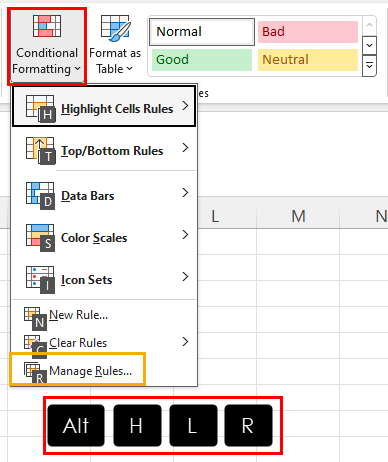Click the Top/Bottom Rules icon
Viewport: 388px width, 462px height.
(x=41, y=151)
